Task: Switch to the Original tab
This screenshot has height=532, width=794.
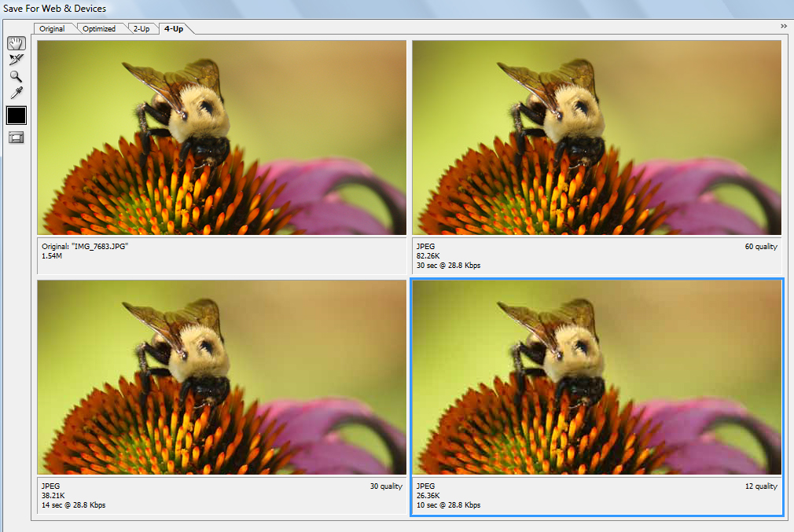Action: pos(52,29)
